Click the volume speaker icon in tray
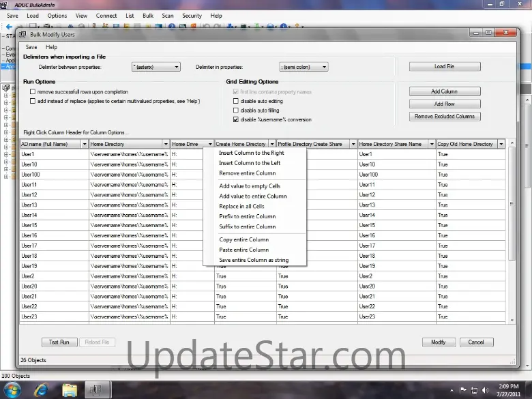The height and width of the screenshot is (399, 532). point(485,390)
